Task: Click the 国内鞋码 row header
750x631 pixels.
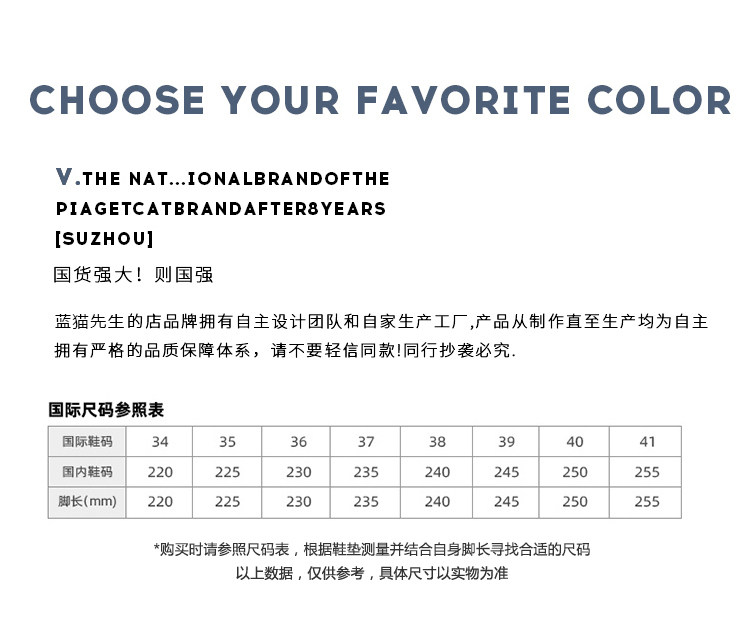Action: (87, 471)
